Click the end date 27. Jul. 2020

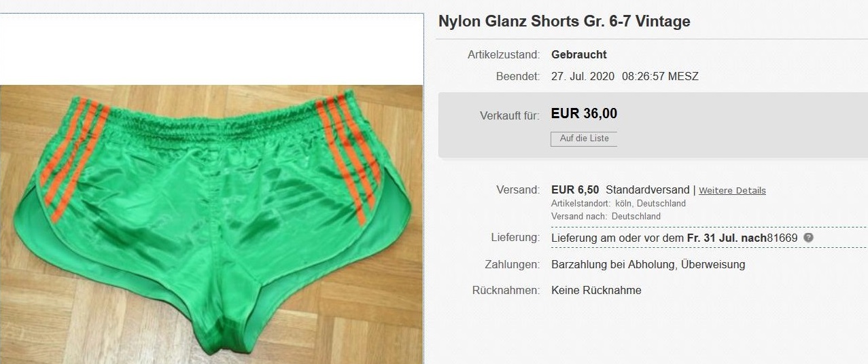tap(583, 77)
